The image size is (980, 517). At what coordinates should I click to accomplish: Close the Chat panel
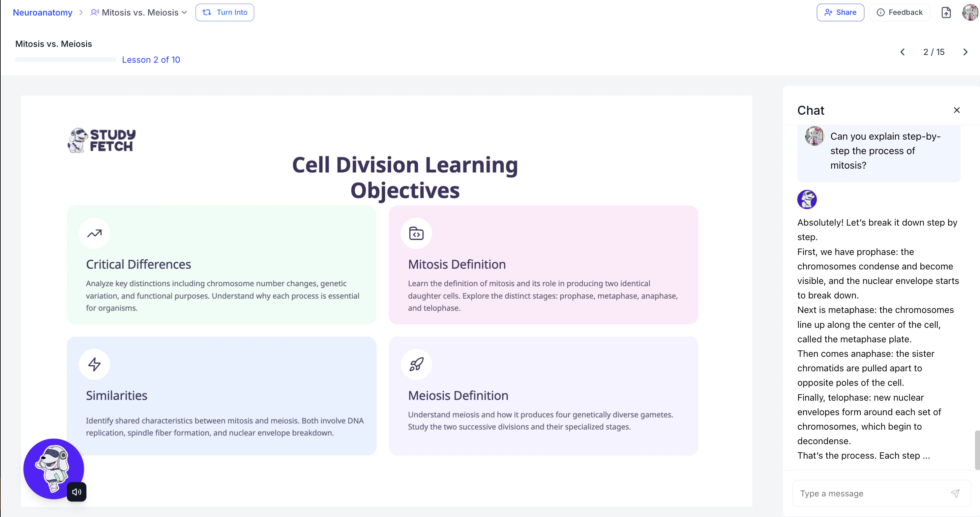pos(956,110)
